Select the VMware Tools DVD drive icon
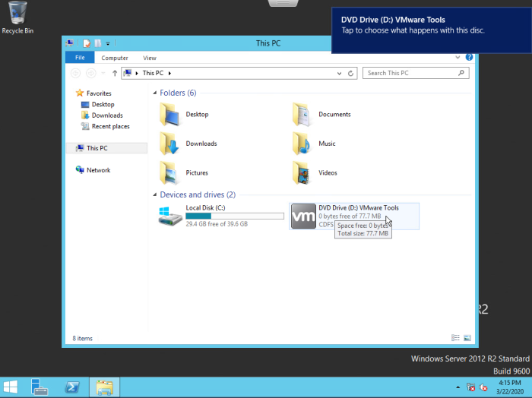Screen dimensions: 532x398 [303, 216]
